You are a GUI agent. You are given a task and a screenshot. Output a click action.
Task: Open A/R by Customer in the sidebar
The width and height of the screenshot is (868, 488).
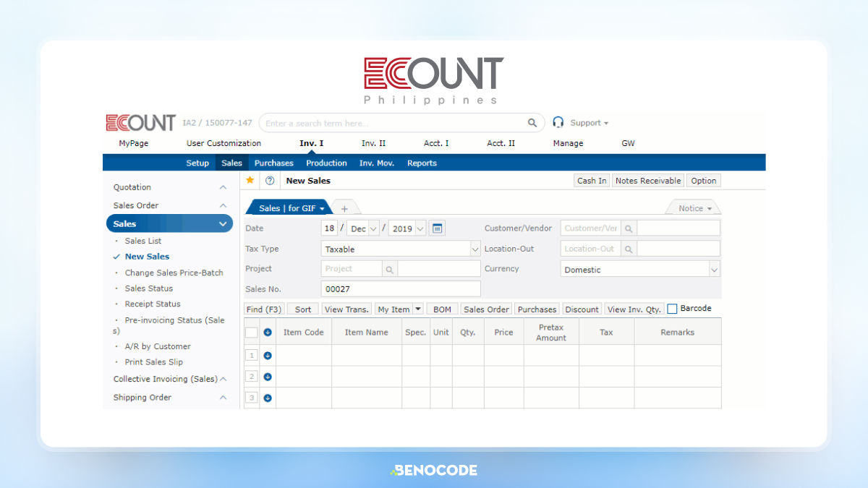coord(158,346)
